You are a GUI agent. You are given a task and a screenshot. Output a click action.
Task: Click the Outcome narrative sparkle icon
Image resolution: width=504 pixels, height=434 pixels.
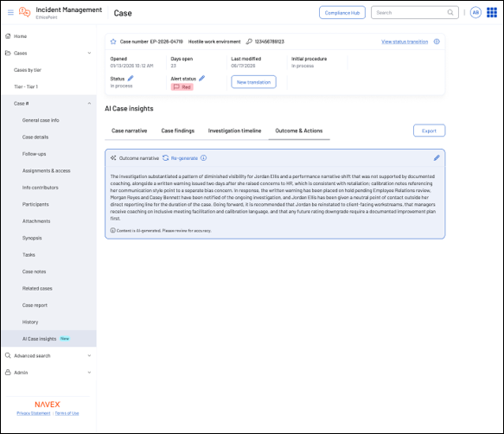pos(113,158)
